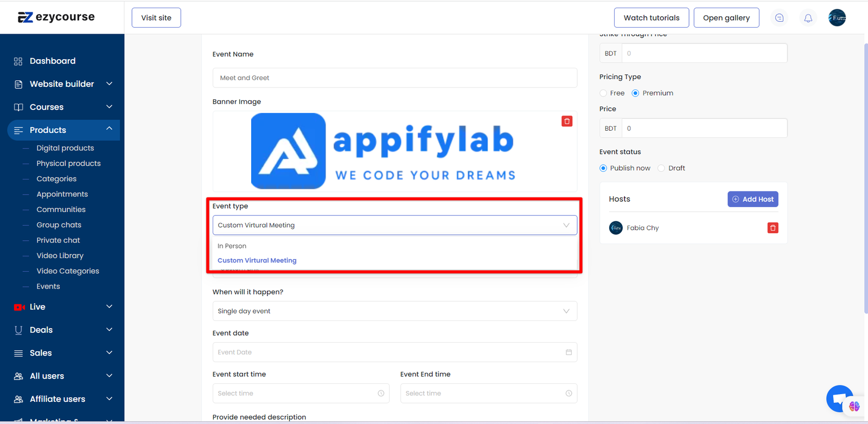The image size is (868, 424).
Task: Open the notifications bell
Action: (808, 18)
